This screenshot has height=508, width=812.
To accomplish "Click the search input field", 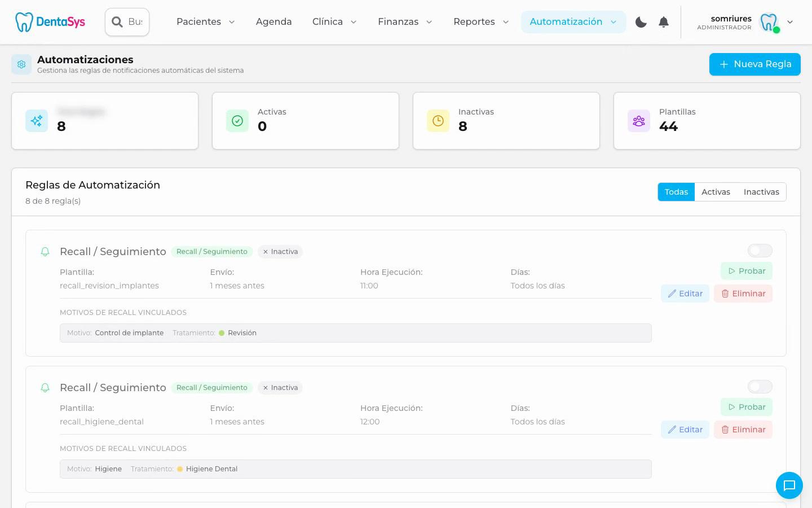I will pos(127,22).
